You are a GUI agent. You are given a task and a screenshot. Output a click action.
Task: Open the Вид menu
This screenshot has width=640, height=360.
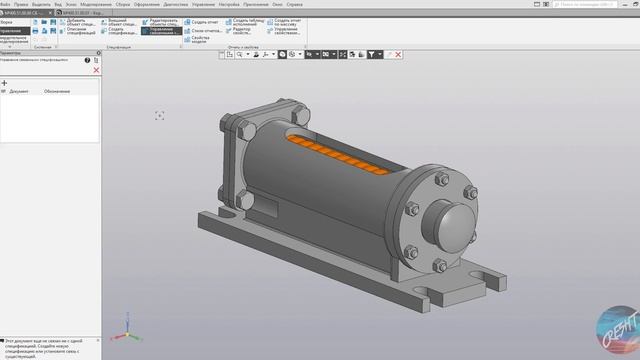58,4
